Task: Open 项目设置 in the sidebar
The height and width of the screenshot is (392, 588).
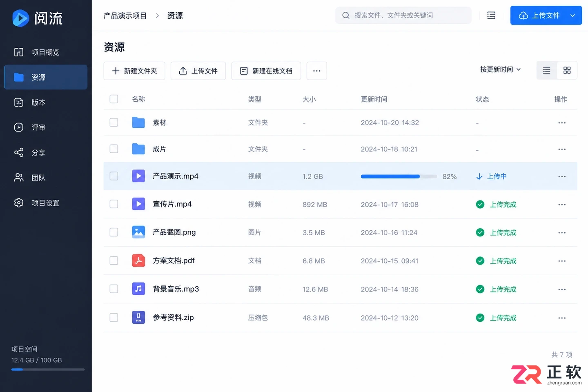Action: coord(46,203)
